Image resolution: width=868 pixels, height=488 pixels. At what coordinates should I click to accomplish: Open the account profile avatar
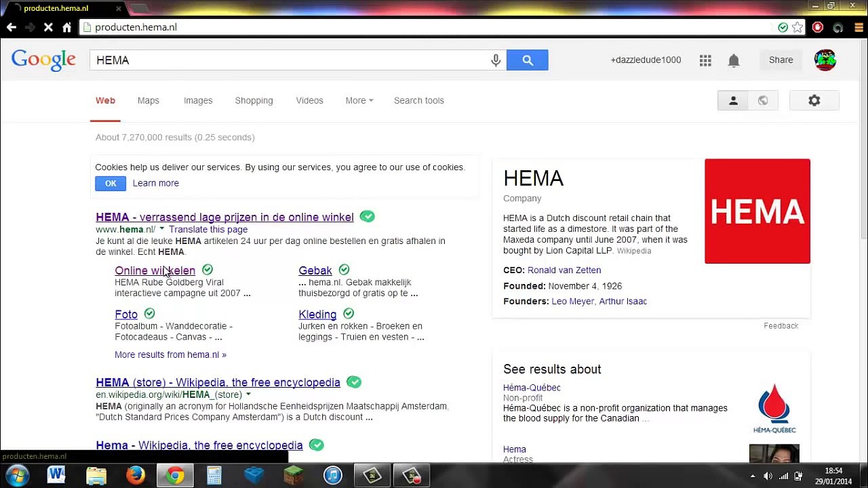825,60
